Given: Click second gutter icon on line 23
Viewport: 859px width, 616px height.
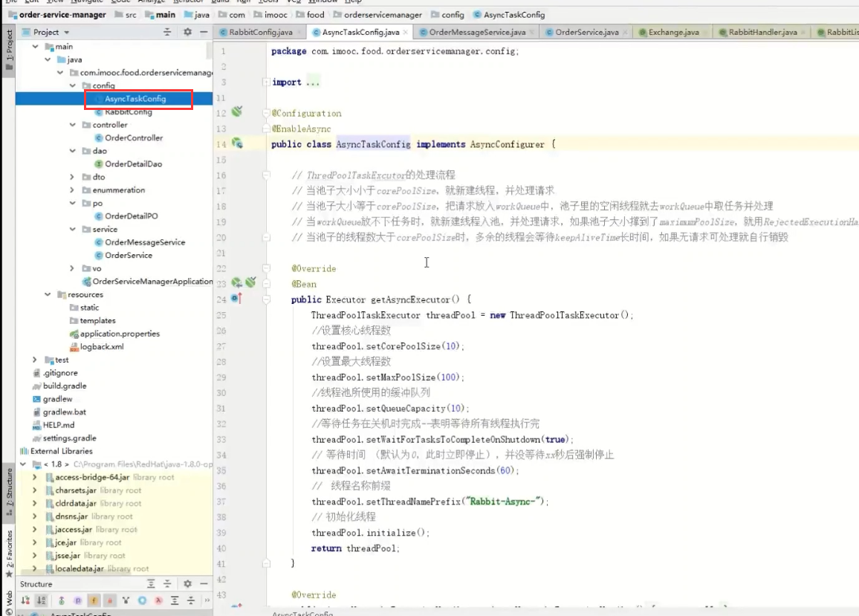Looking at the screenshot, I should [251, 283].
